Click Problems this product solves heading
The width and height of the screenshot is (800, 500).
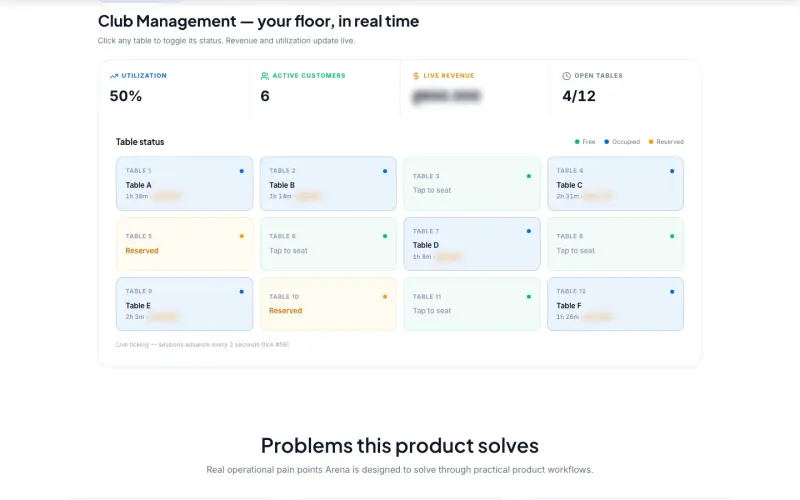click(x=399, y=445)
